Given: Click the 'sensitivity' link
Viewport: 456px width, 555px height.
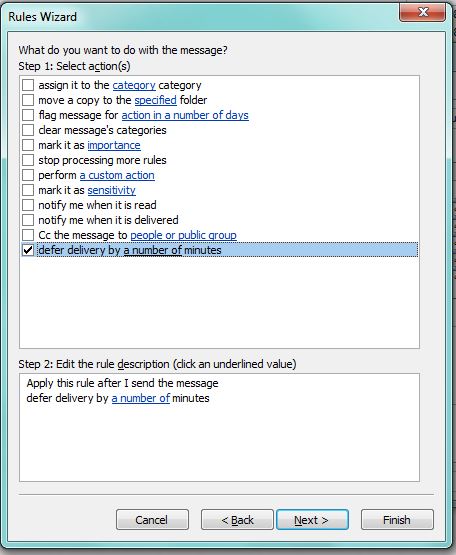Looking at the screenshot, I should click(x=112, y=190).
